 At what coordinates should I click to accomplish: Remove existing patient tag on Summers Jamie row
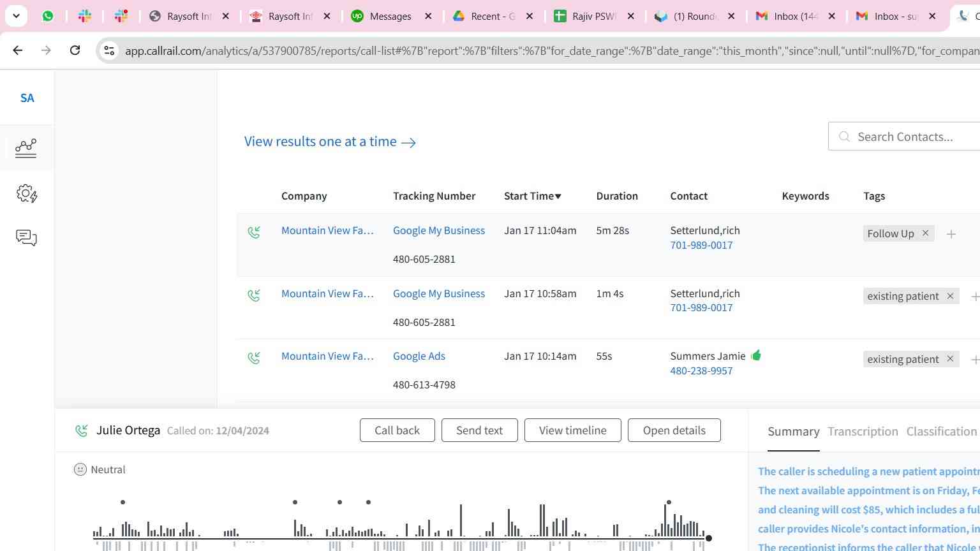coord(950,359)
